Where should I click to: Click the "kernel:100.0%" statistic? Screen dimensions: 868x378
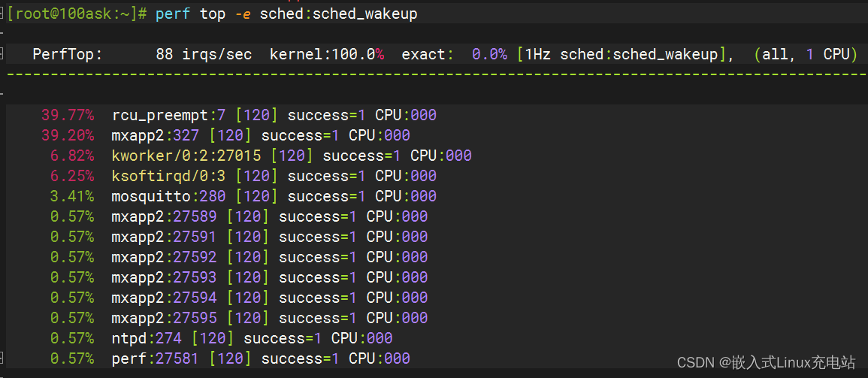(327, 54)
